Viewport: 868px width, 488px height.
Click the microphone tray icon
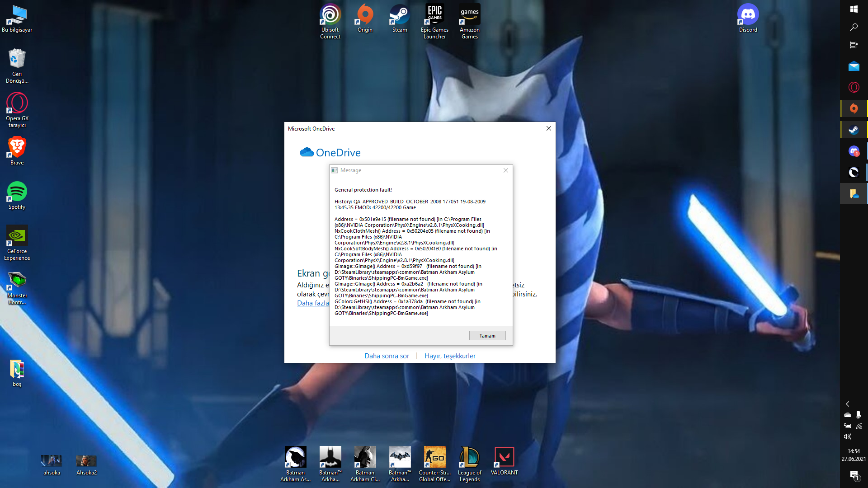[859, 415]
